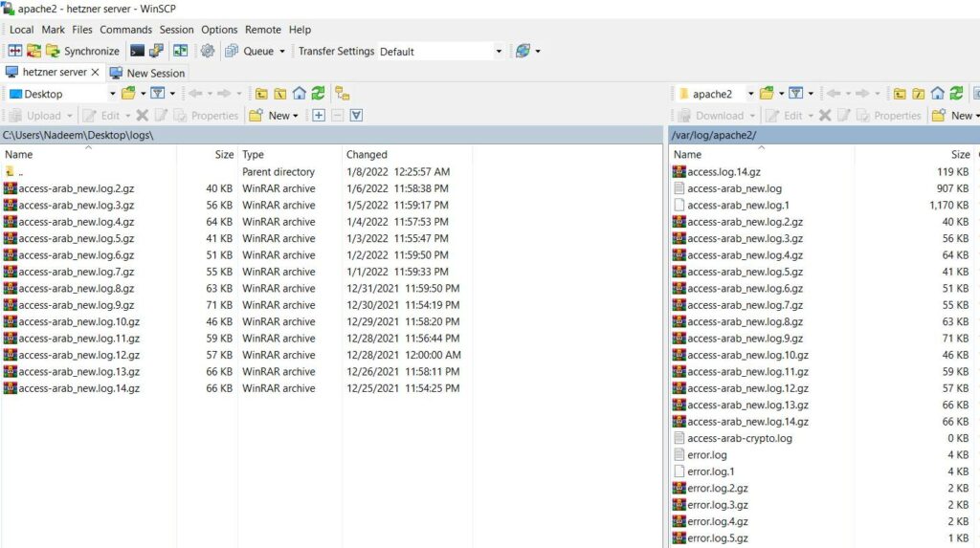980x548 pixels.
Task: Sort remote files by Name column header
Action: point(762,154)
